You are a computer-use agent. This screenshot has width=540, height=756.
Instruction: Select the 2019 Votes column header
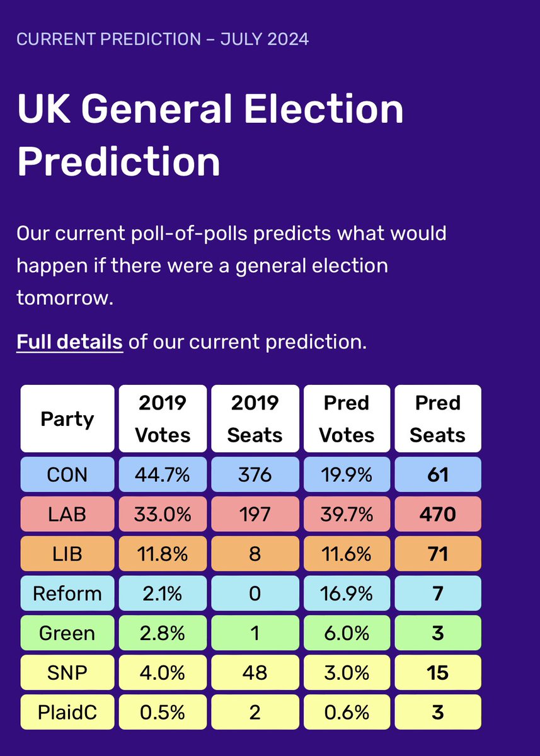[x=163, y=419]
